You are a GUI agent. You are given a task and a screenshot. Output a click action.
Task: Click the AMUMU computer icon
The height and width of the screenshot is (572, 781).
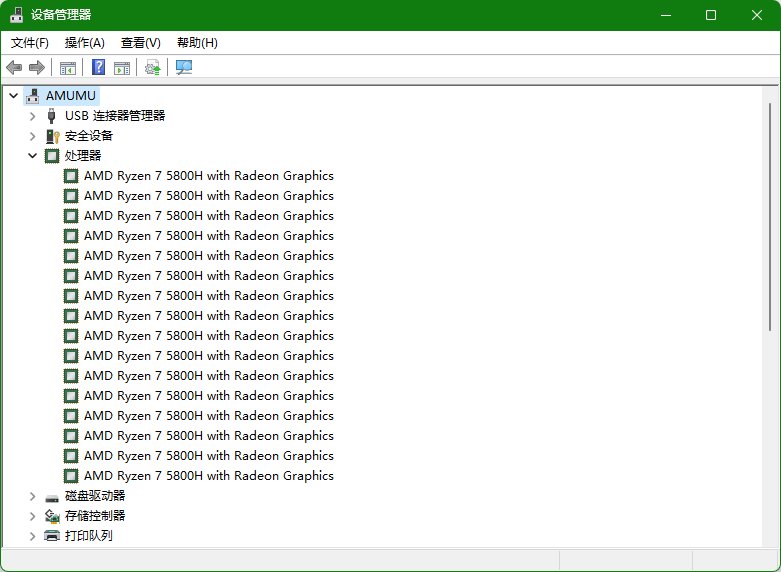33,96
